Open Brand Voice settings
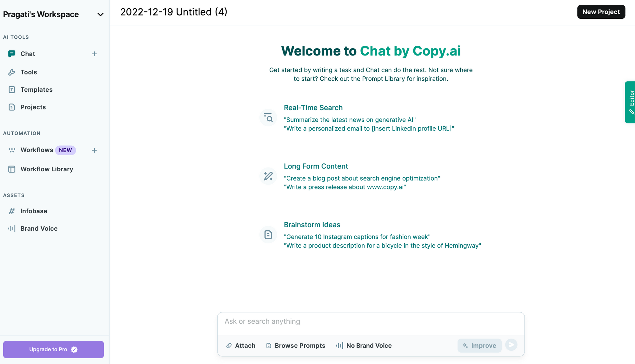 pos(39,228)
